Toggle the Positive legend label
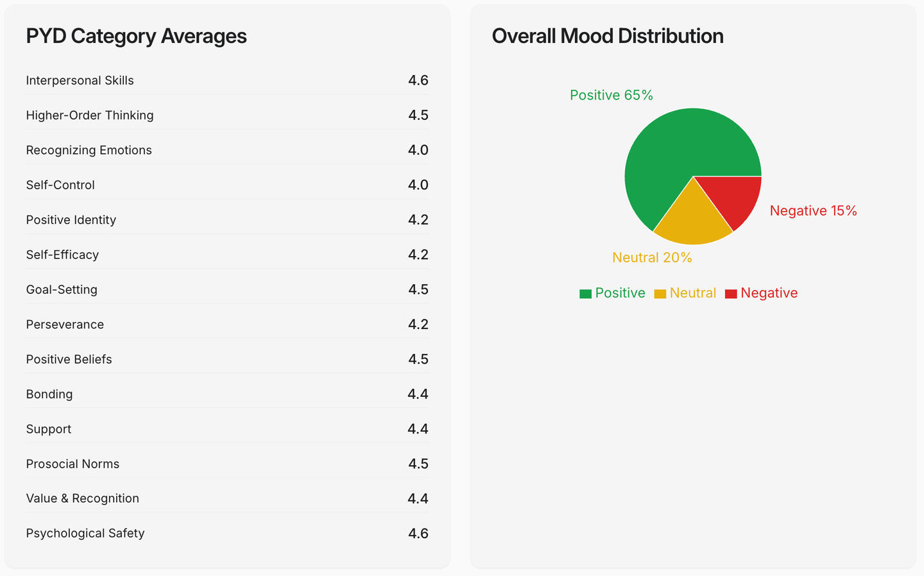Image resolution: width=924 pixels, height=576 pixels. 620,293
